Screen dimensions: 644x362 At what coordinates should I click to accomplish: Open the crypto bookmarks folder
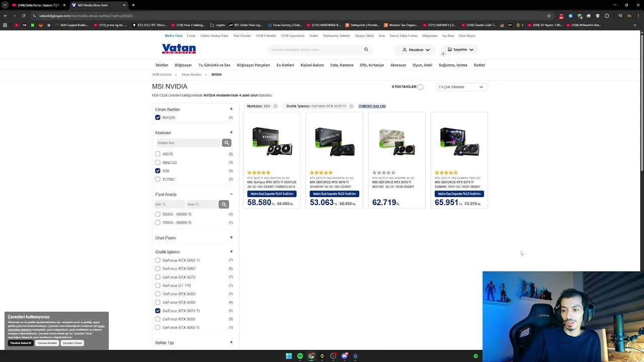(218, 25)
